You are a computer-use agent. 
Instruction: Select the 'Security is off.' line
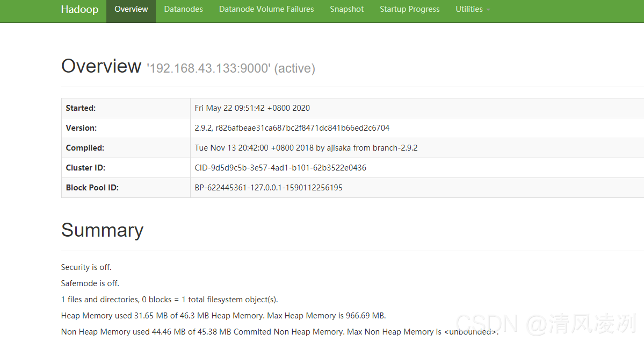[86, 267]
